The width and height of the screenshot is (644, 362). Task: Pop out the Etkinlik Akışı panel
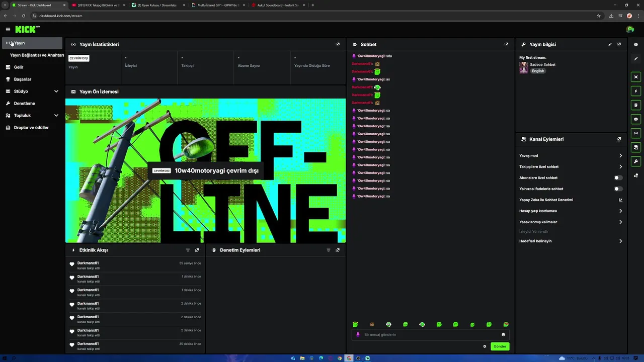[197, 250]
